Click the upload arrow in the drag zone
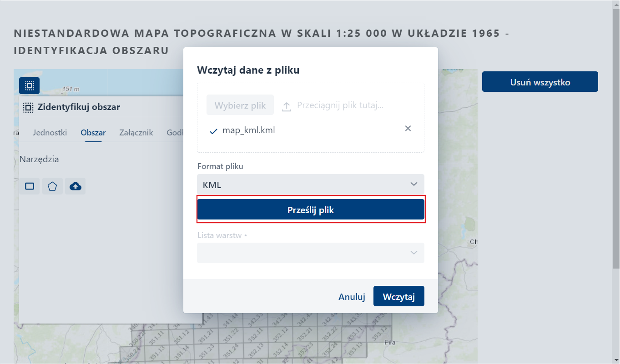The height and width of the screenshot is (364, 620). [x=286, y=106]
